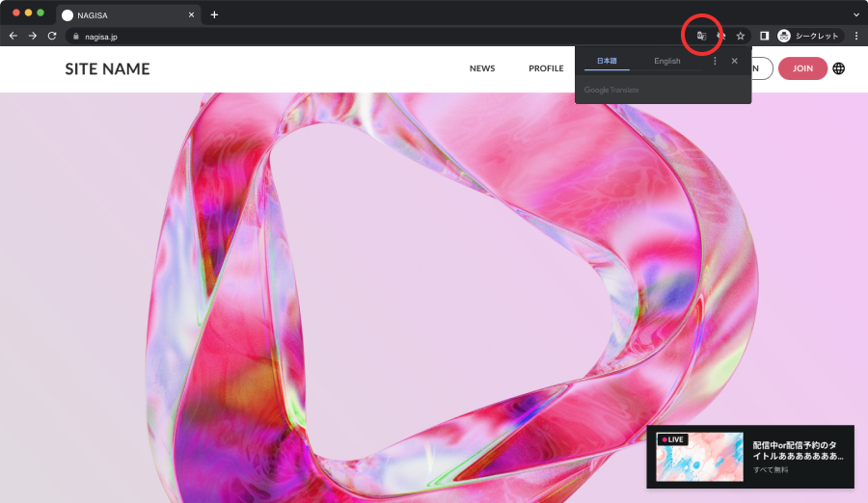Click the browser back arrow

[x=14, y=36]
